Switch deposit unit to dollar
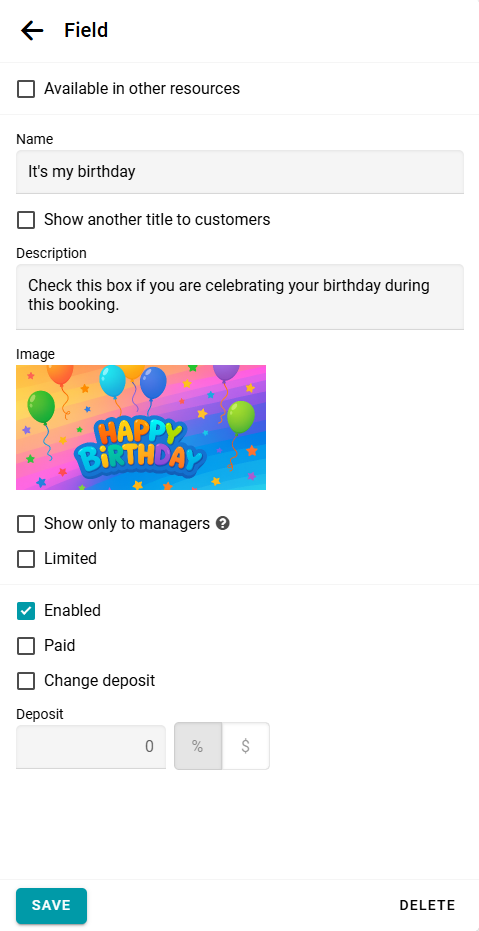 [246, 746]
